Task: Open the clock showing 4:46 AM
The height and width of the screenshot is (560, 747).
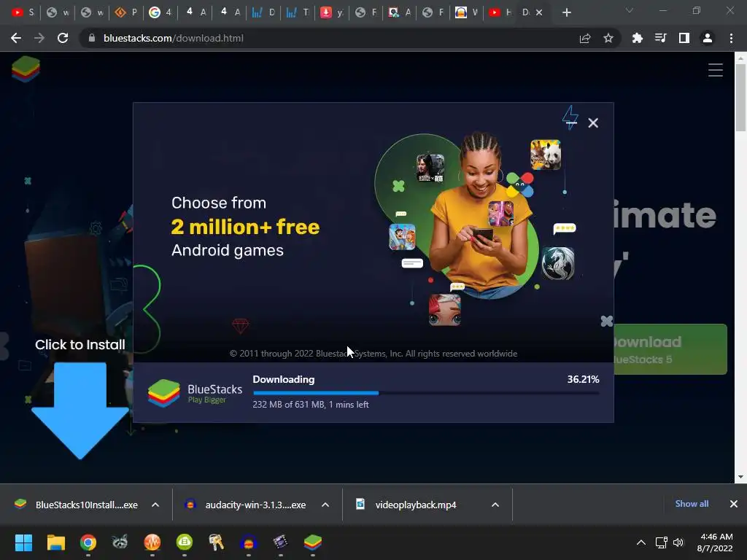Action: 715,542
